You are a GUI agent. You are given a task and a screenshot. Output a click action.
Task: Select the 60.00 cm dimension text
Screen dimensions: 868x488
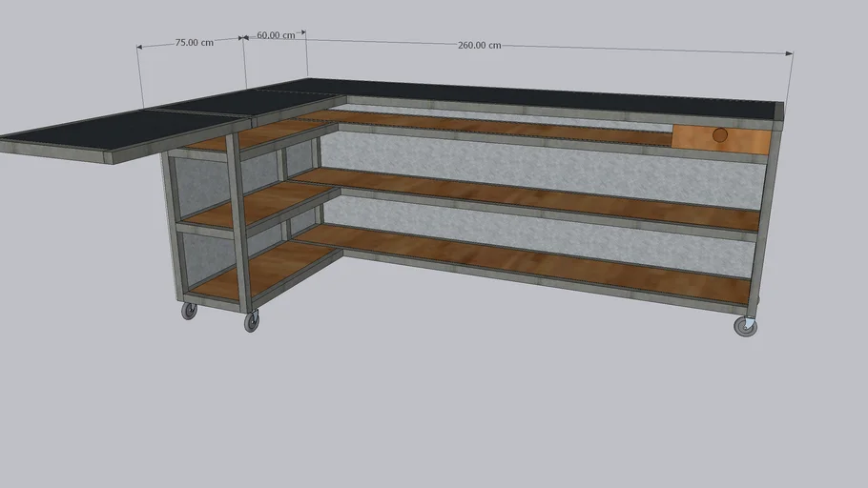tap(275, 35)
